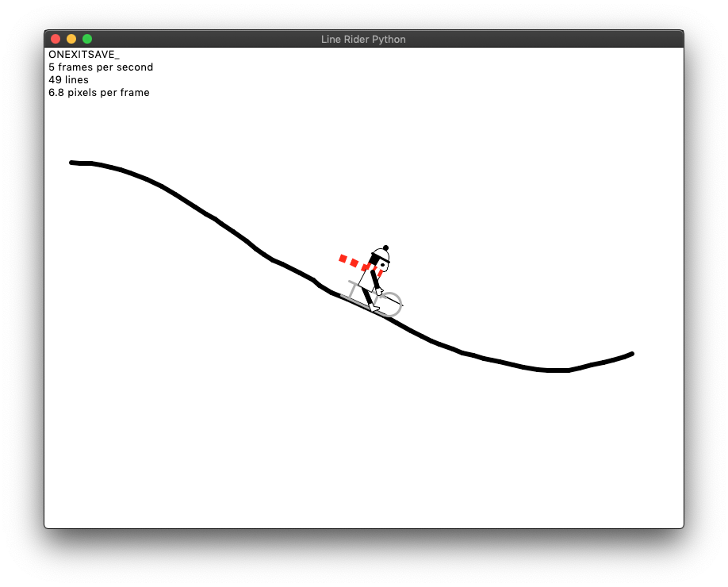The image size is (728, 587).
Task: Click the yellow minimize window button
Action: coord(71,39)
